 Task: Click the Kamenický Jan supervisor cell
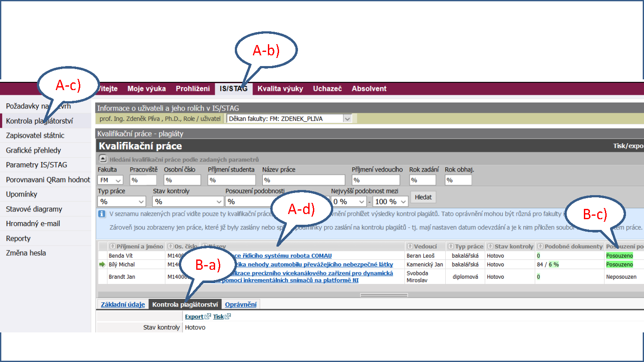(x=425, y=265)
